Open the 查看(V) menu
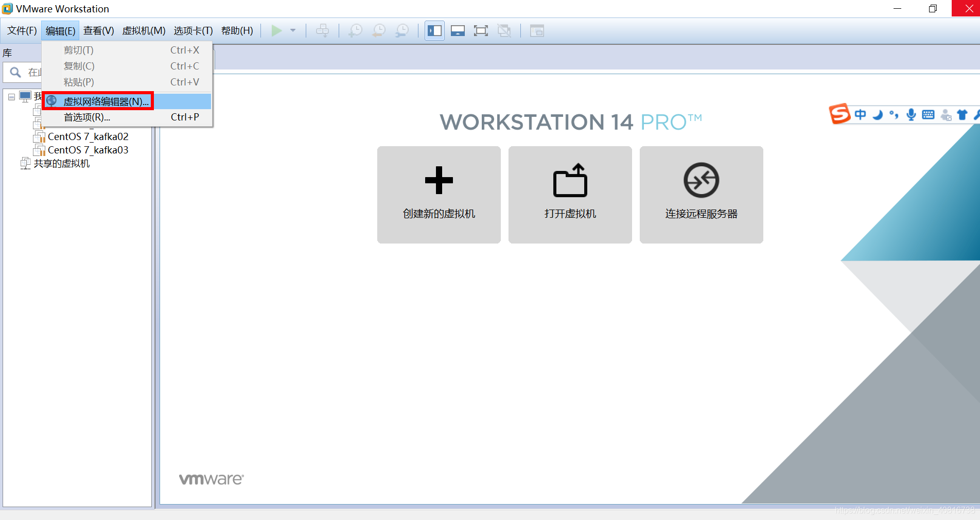The height and width of the screenshot is (520, 980). pos(99,31)
